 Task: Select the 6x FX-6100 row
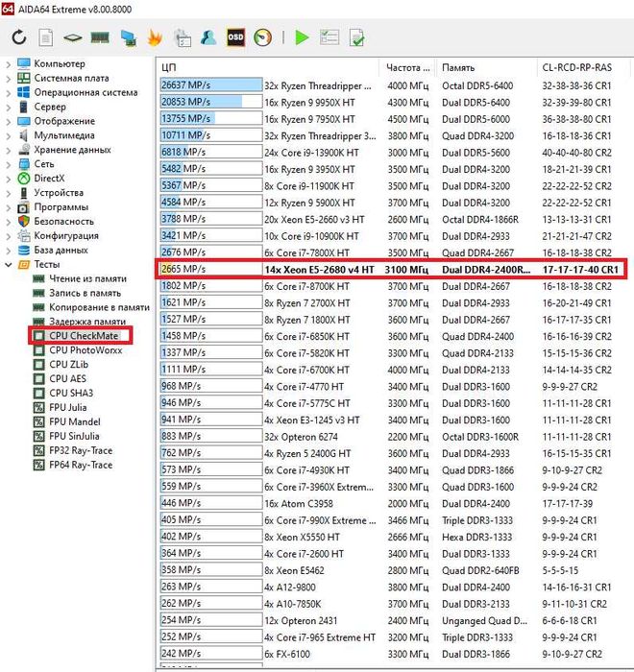[x=391, y=654]
